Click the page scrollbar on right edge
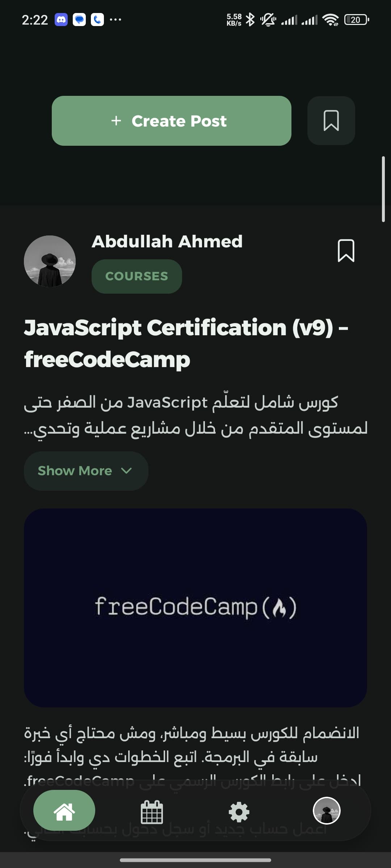The width and height of the screenshot is (391, 868). pos(383,189)
